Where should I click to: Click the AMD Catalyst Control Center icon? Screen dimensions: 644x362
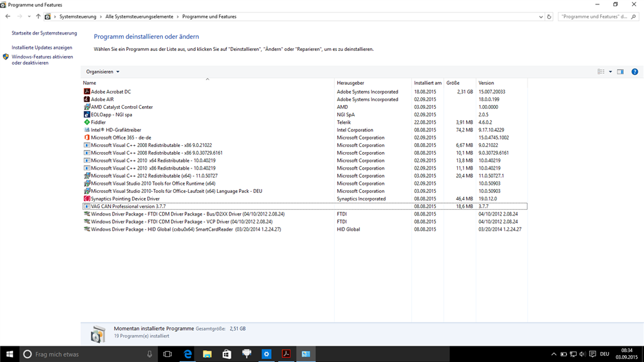pyautogui.click(x=87, y=107)
